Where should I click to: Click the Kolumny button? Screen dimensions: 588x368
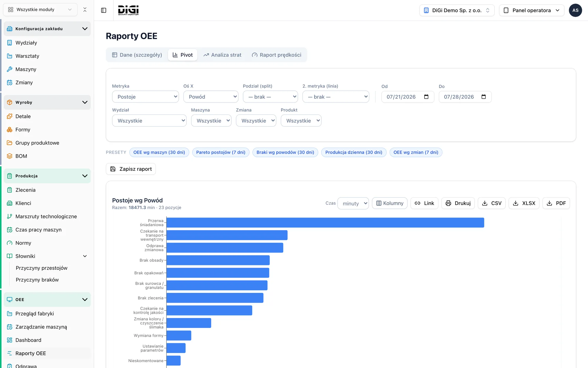[x=390, y=203]
